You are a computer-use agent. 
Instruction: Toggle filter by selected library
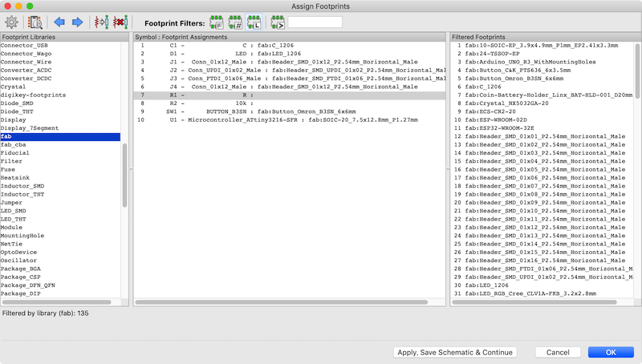coord(254,22)
